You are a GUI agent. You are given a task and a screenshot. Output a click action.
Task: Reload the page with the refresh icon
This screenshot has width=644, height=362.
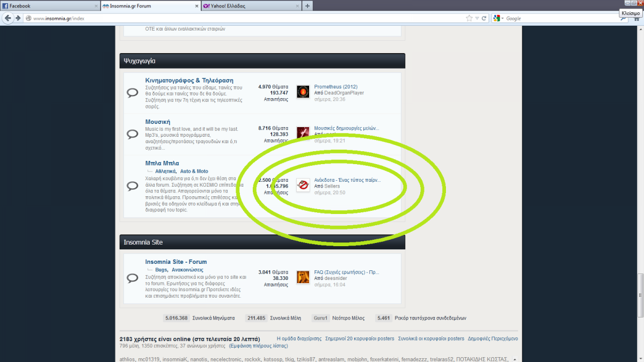tap(485, 18)
